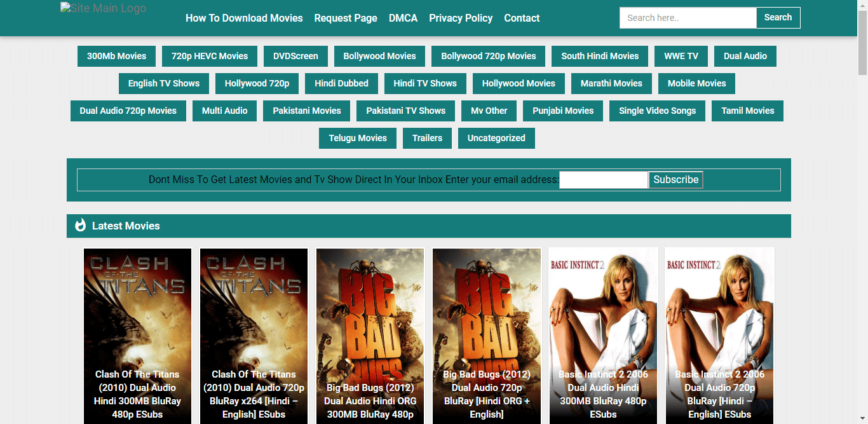
Task: Choose the South Hindi Movies category
Action: pos(600,56)
